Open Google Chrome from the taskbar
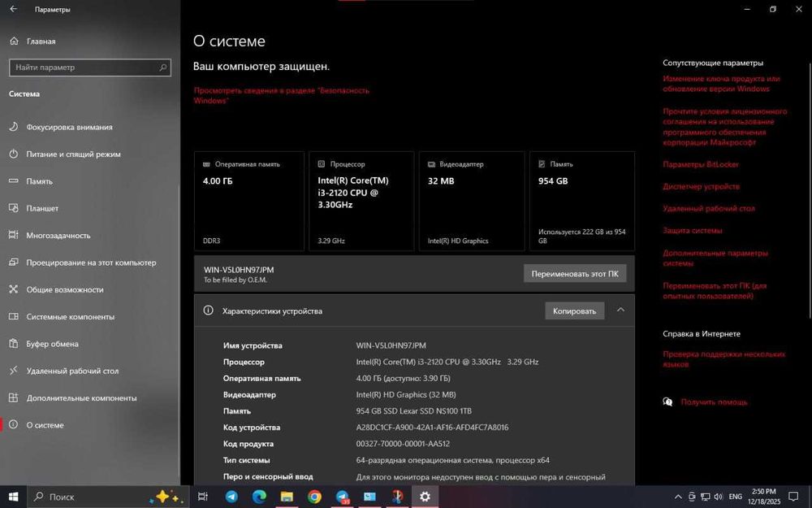Viewport: 812px width, 508px height. coord(314,497)
